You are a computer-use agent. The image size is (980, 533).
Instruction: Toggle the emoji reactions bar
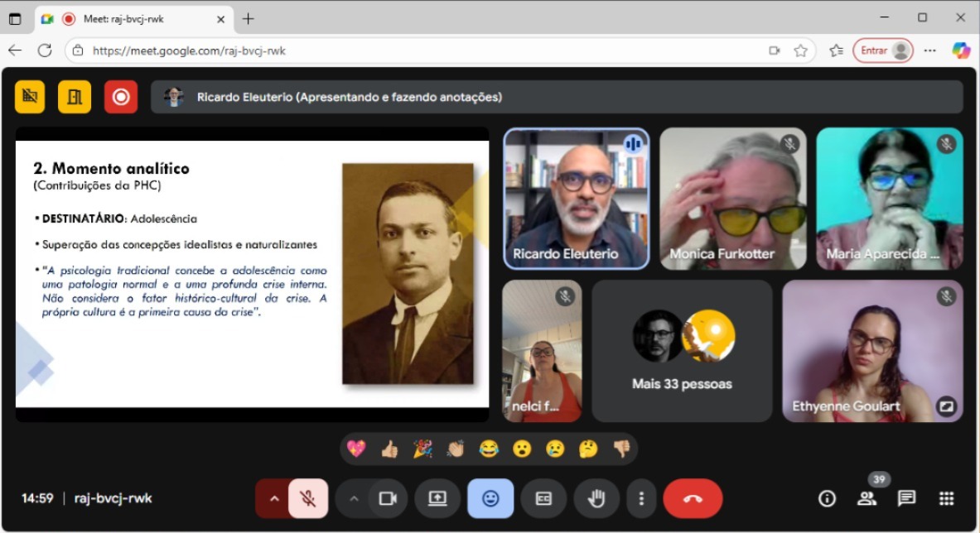coord(490,498)
